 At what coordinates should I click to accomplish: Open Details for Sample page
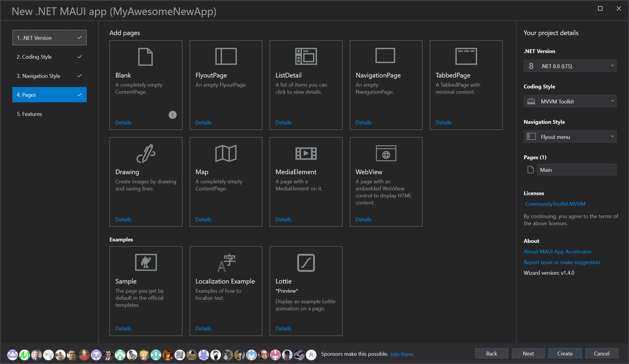point(123,329)
